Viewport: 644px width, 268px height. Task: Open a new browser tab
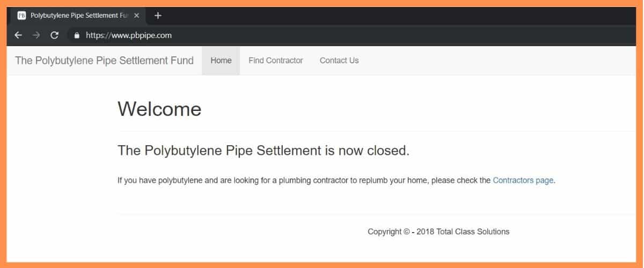coord(158,16)
